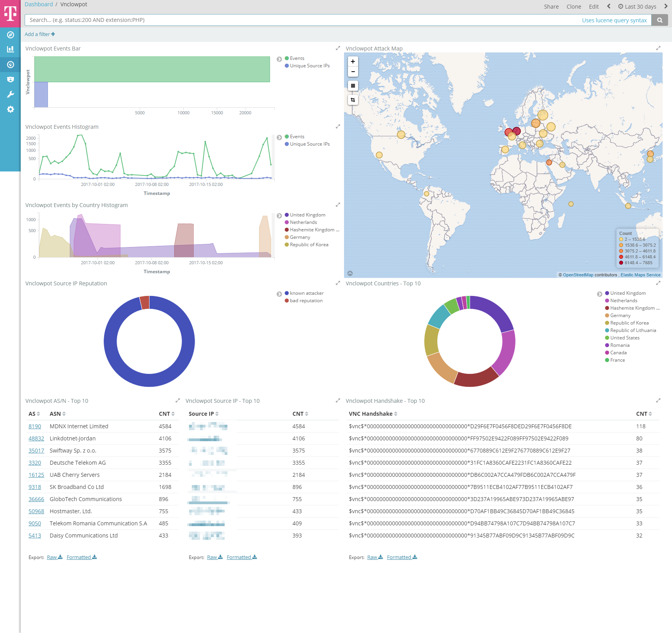
Task: Collapse the Events Histogram legend arrow
Action: pos(279,137)
